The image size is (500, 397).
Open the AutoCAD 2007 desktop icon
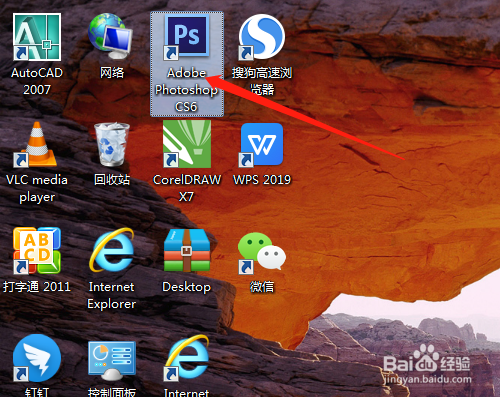(37, 37)
